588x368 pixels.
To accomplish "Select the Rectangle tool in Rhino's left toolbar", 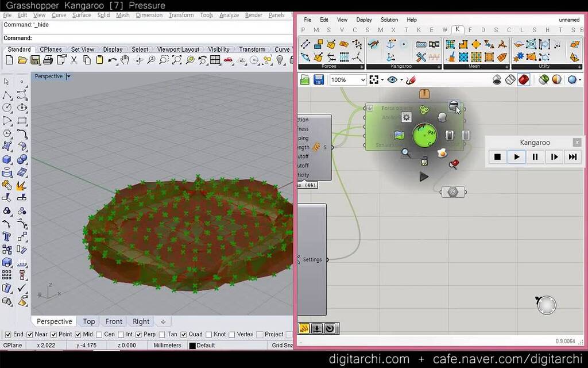I will (x=22, y=121).
